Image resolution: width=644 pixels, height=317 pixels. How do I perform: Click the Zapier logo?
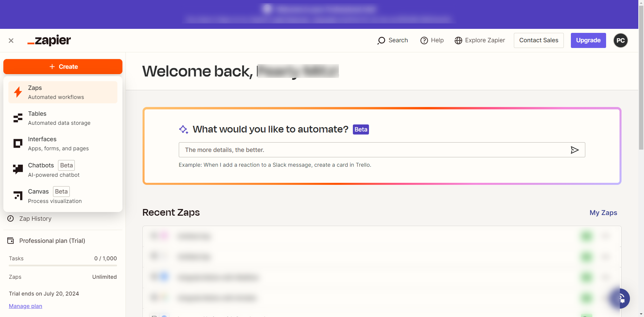point(49,41)
